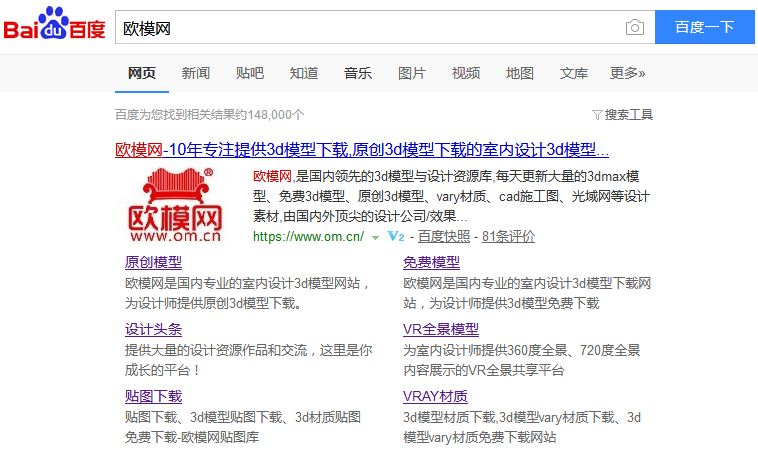The height and width of the screenshot is (450, 758).
Task: Click the result count text 148,000个
Action: pos(276,115)
